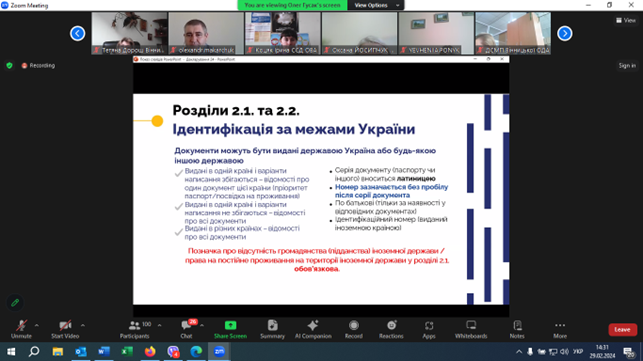
Task: Open the Apps panel
Action: point(429,329)
